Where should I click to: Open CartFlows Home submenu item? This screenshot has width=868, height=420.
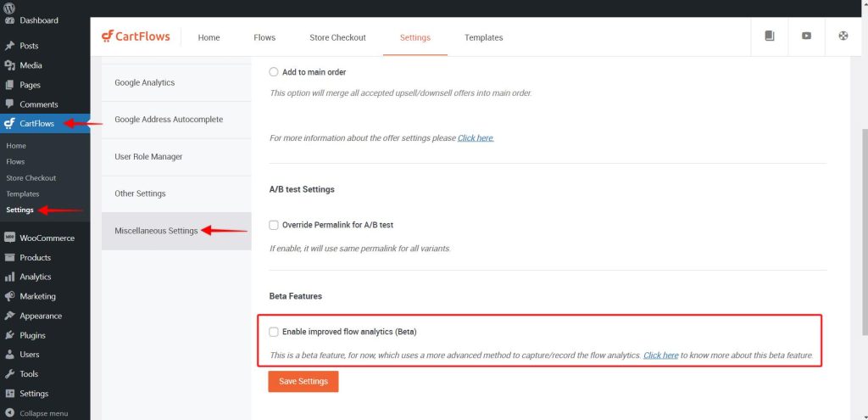click(16, 146)
